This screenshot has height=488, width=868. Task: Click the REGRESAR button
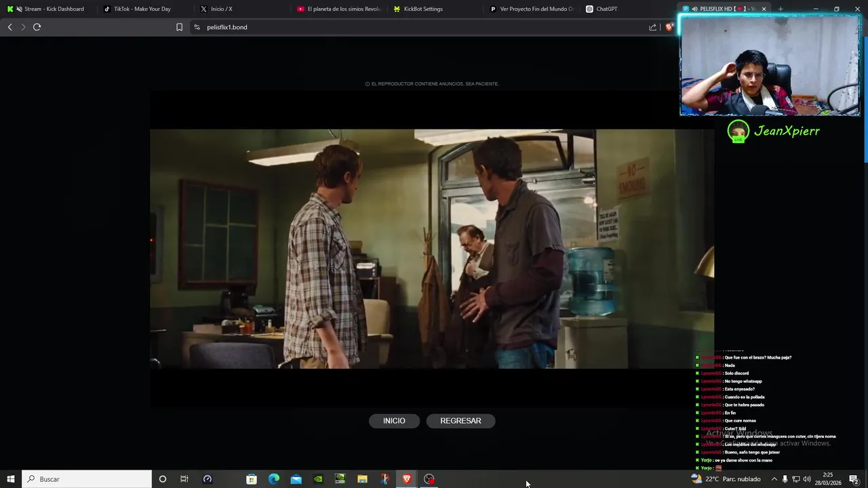pos(460,421)
